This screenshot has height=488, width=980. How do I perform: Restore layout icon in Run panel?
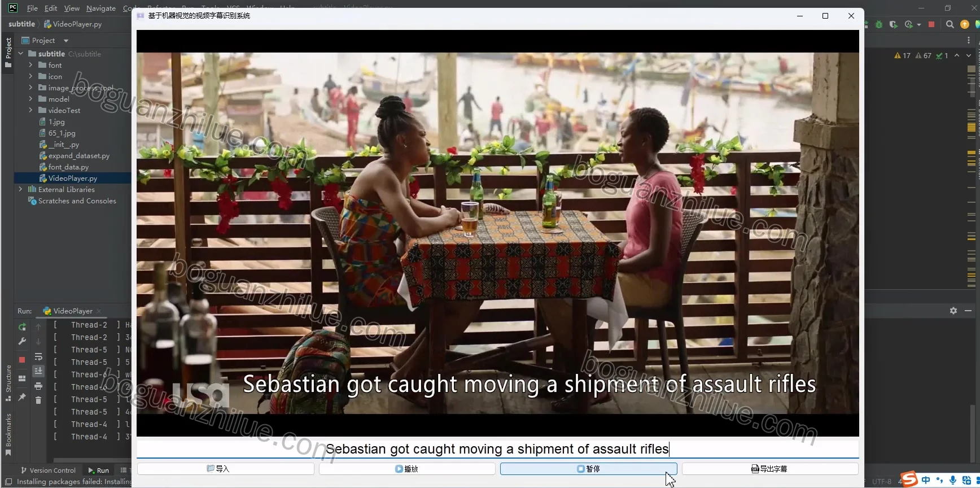click(22, 378)
